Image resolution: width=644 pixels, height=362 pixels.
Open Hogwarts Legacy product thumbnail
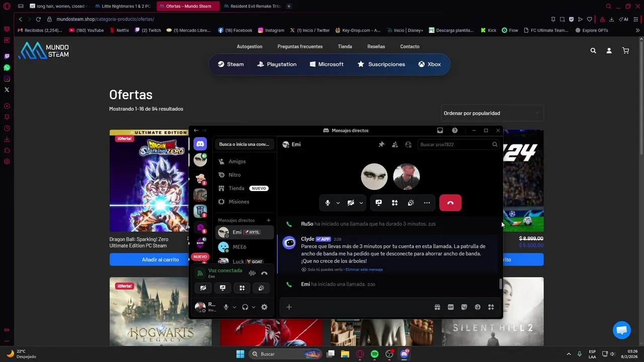160,312
